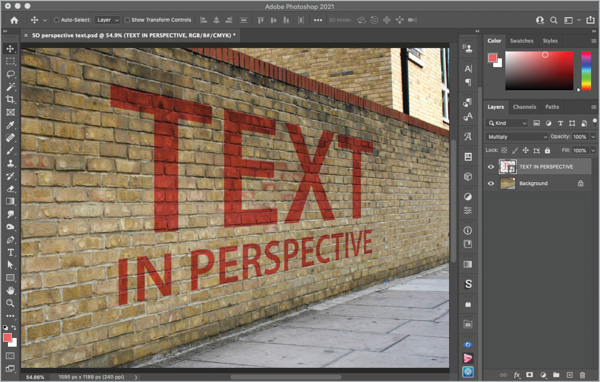
Task: Select the Hand tool
Action: [10, 291]
